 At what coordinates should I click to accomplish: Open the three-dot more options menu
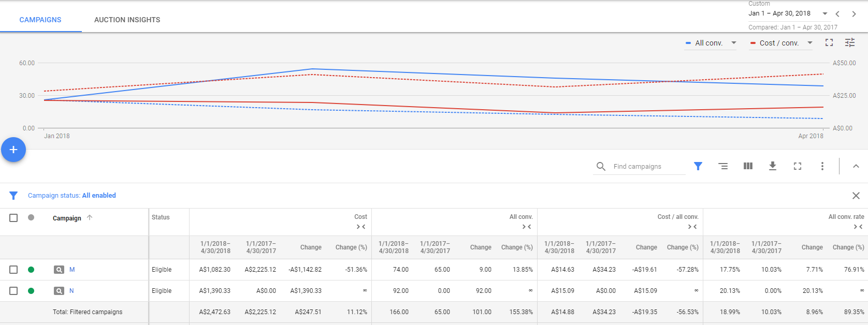click(822, 166)
